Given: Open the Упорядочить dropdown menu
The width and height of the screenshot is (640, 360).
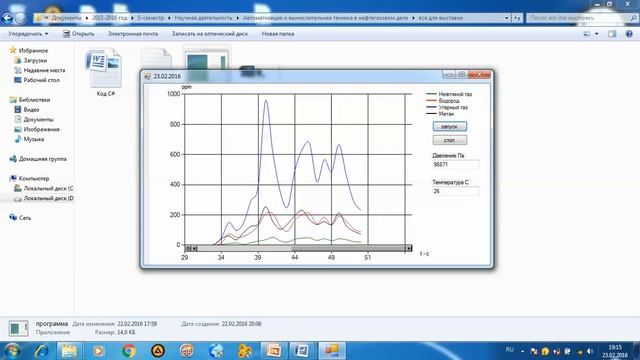Looking at the screenshot, I should (28, 34).
